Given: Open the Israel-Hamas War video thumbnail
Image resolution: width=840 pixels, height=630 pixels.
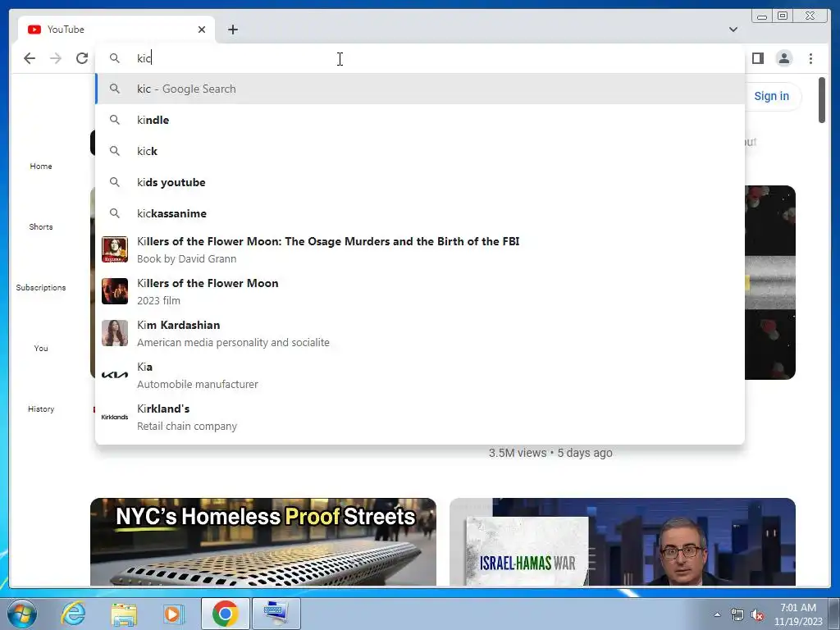Looking at the screenshot, I should coord(623,541).
